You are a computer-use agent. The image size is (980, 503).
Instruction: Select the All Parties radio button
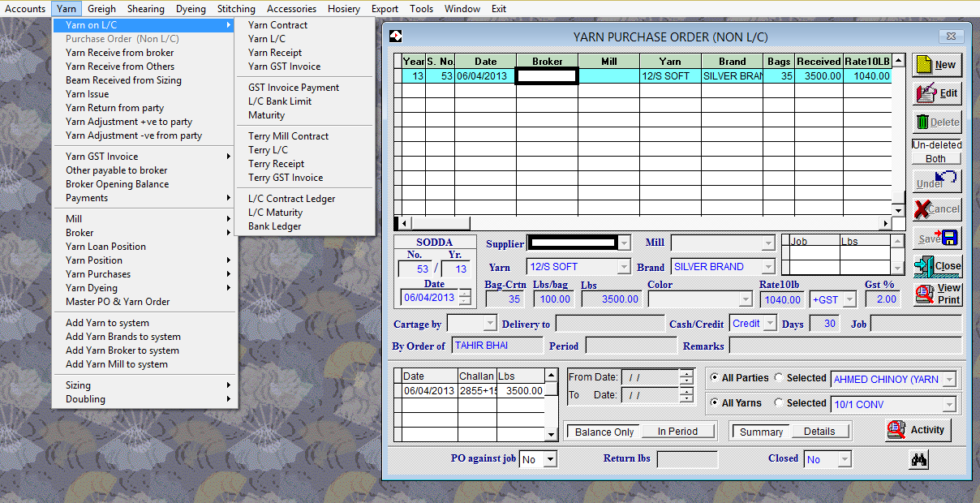click(x=714, y=378)
